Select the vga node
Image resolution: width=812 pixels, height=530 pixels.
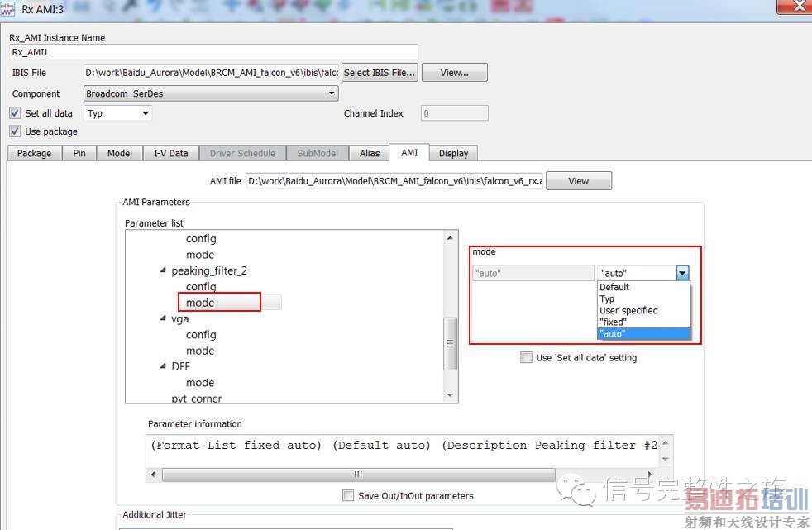(x=179, y=318)
